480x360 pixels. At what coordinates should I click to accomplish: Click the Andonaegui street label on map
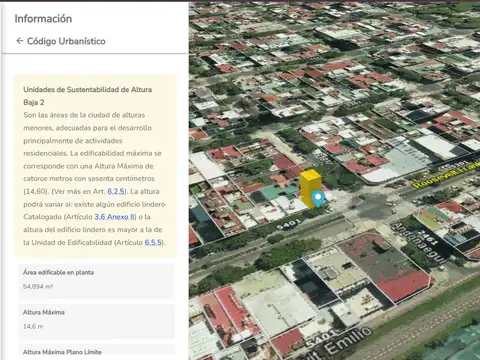(419, 243)
